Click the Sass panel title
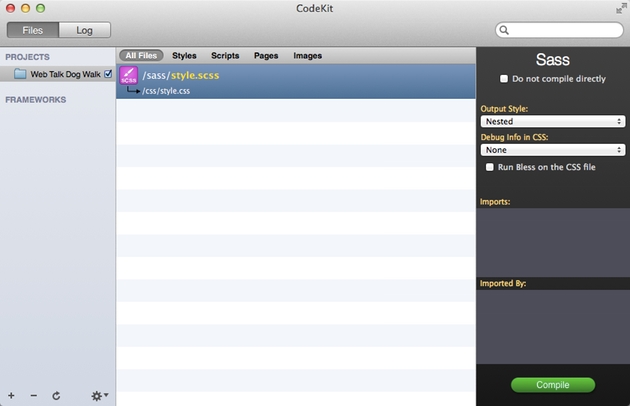This screenshot has height=406, width=630. (552, 60)
